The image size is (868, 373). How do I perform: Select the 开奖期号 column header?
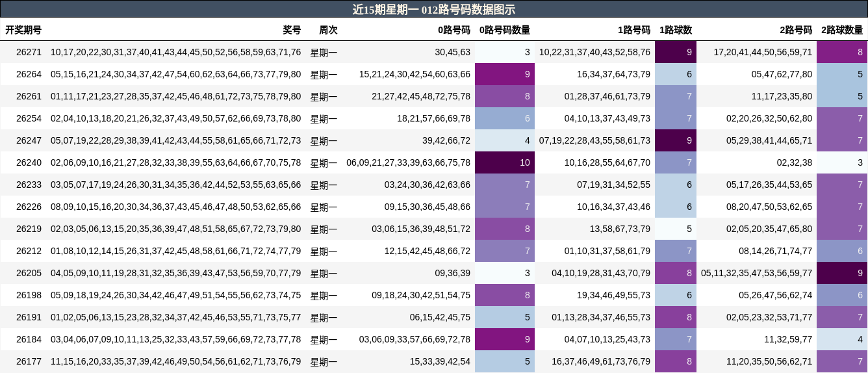pyautogui.click(x=23, y=30)
